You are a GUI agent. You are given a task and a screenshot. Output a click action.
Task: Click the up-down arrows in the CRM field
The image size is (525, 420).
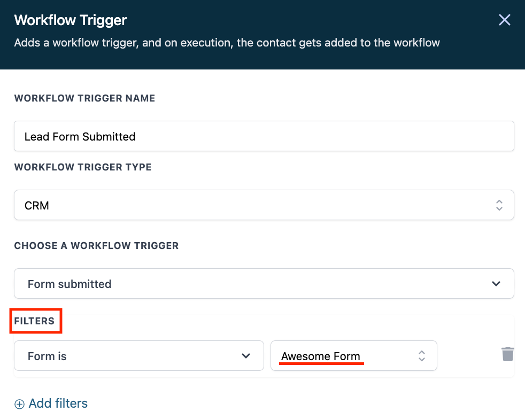tap(499, 205)
